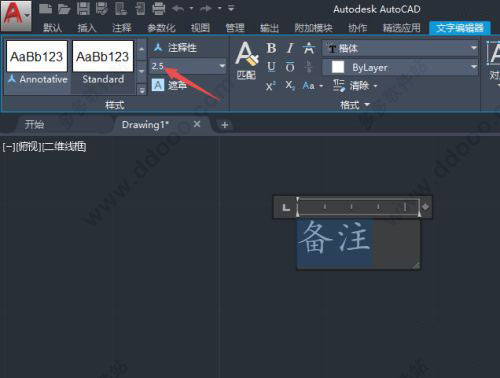The image size is (500, 378).
Task: Click the ruler width diamond handle
Action: pos(425,207)
